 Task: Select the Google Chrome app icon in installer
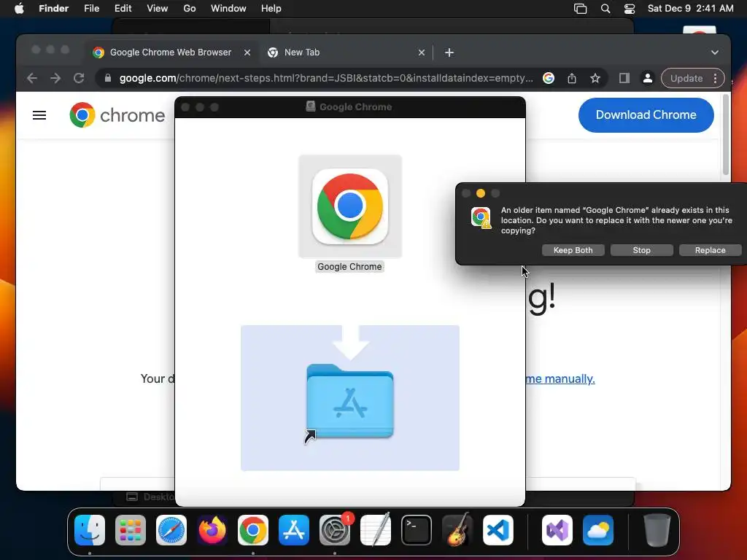pos(350,206)
